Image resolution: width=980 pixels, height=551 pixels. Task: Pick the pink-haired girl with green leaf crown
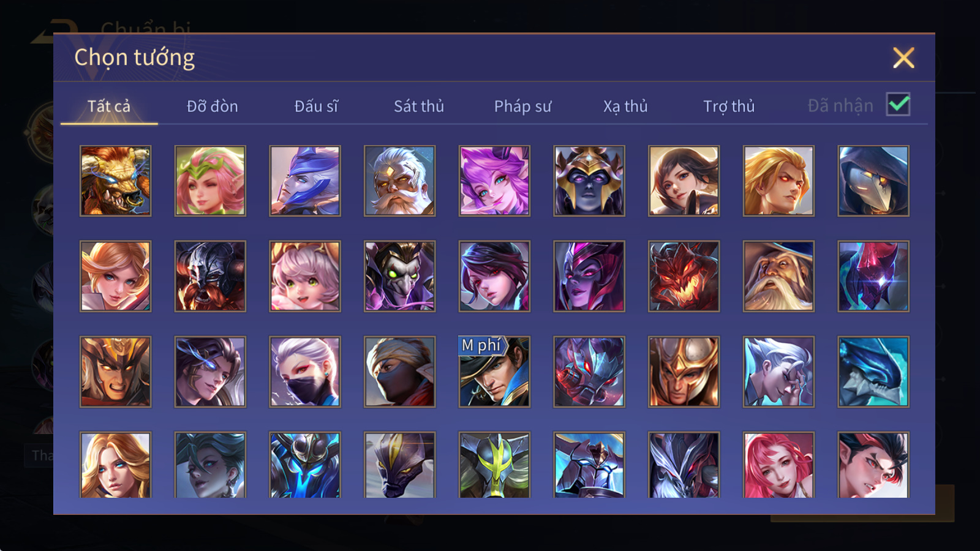click(210, 181)
